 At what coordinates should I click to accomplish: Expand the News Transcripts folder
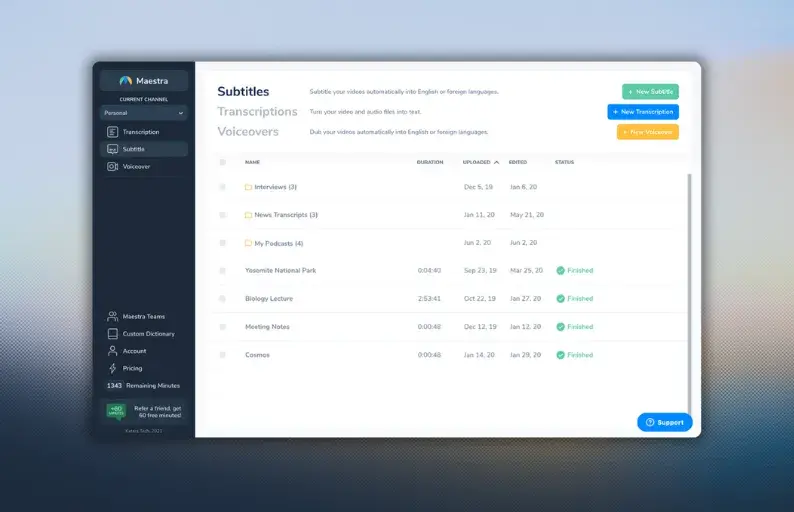tap(285, 215)
